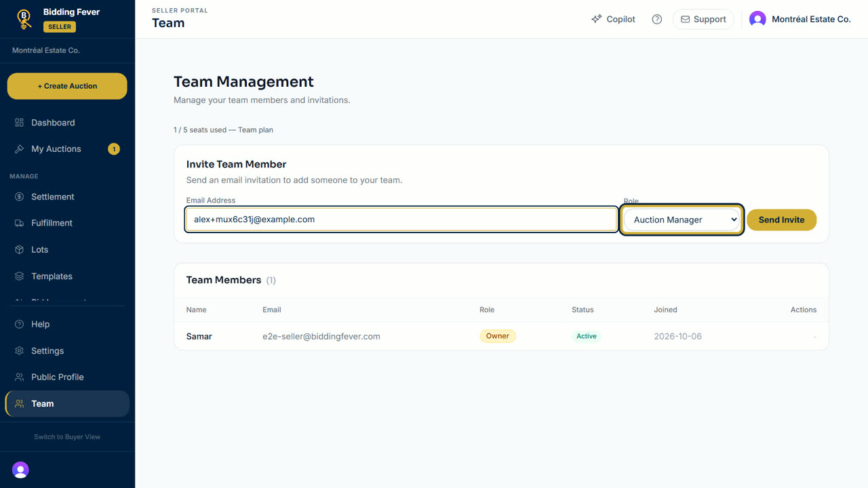The width and height of the screenshot is (868, 488).
Task: Click the SELLER badge under Bidding Fever
Action: [60, 26]
